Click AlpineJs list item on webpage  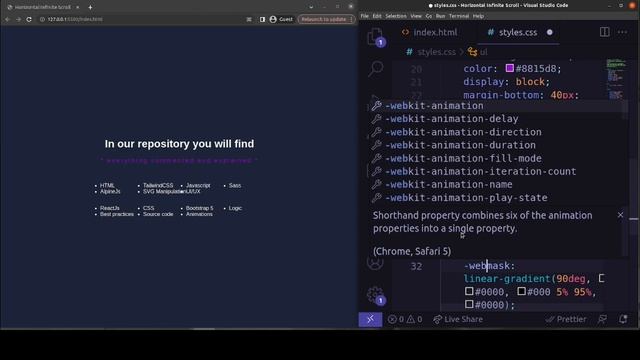[x=110, y=191]
